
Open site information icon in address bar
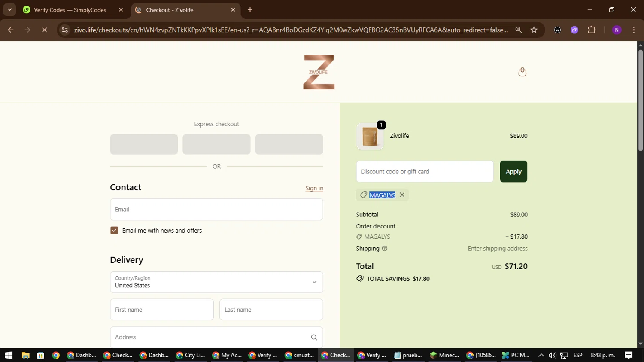pos(65,30)
